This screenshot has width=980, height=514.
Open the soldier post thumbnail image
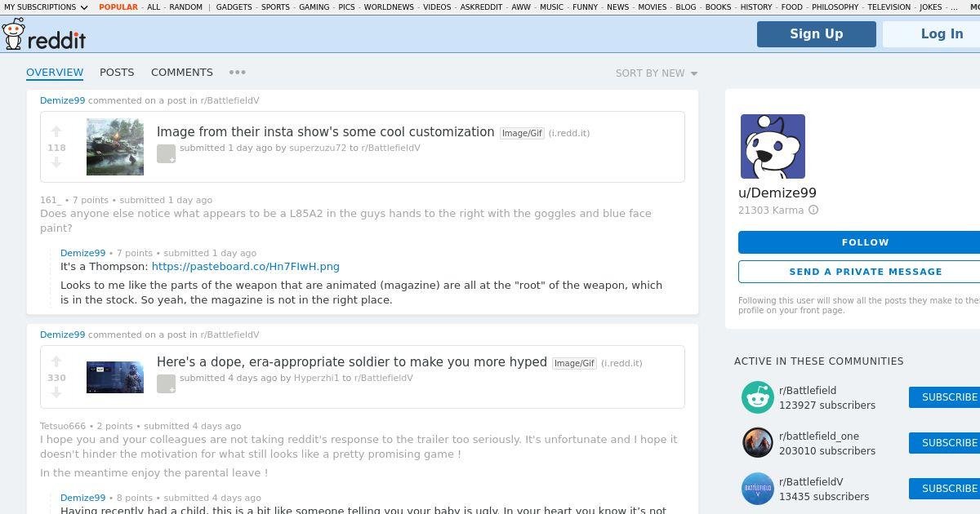[115, 377]
